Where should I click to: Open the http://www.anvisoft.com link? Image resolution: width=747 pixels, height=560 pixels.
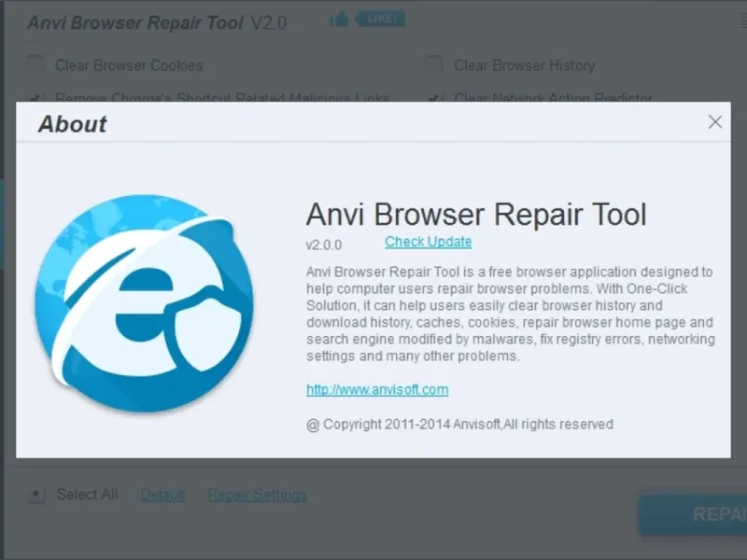(x=377, y=389)
